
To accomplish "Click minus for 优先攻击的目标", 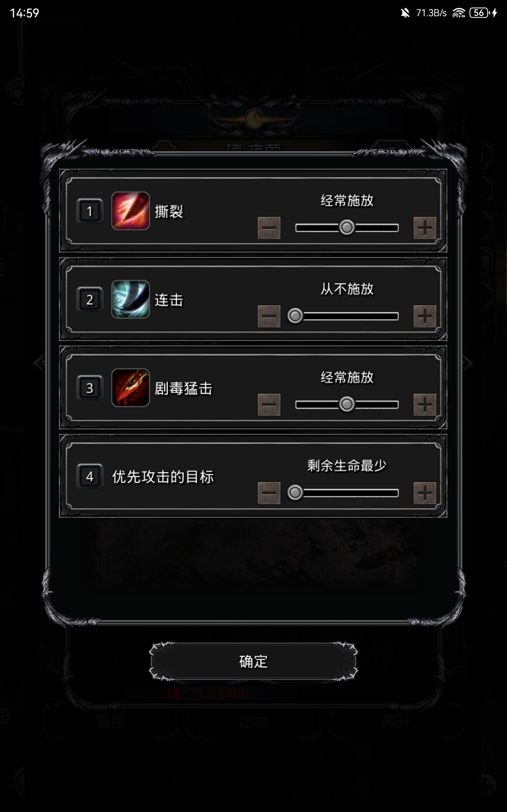I will click(x=269, y=493).
